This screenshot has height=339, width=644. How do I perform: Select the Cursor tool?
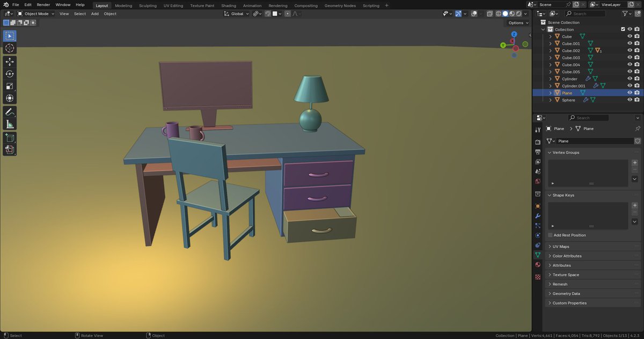pos(10,48)
